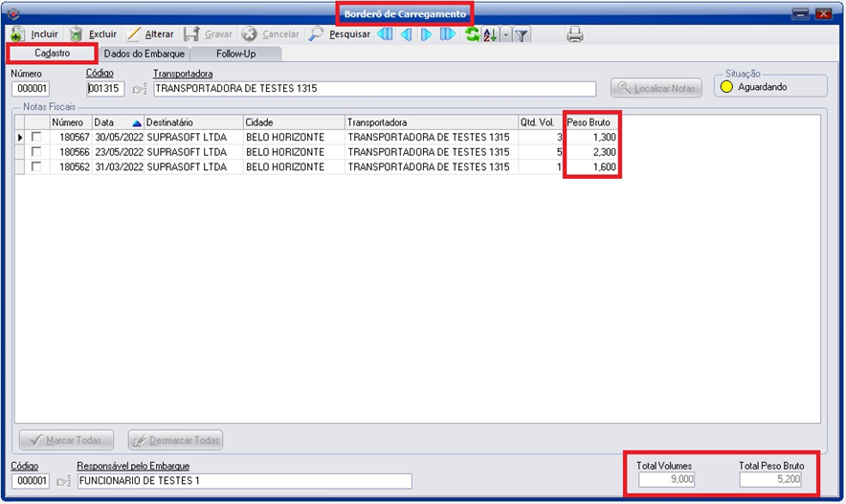
Task: Click the green refresh icon
Action: (472, 34)
